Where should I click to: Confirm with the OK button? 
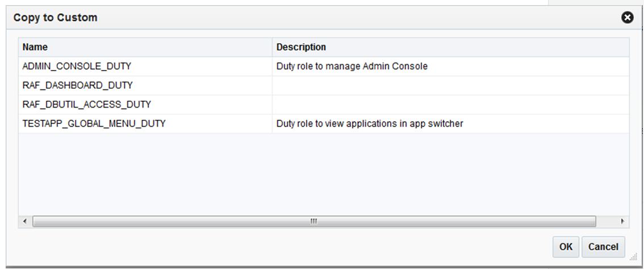pos(566,247)
